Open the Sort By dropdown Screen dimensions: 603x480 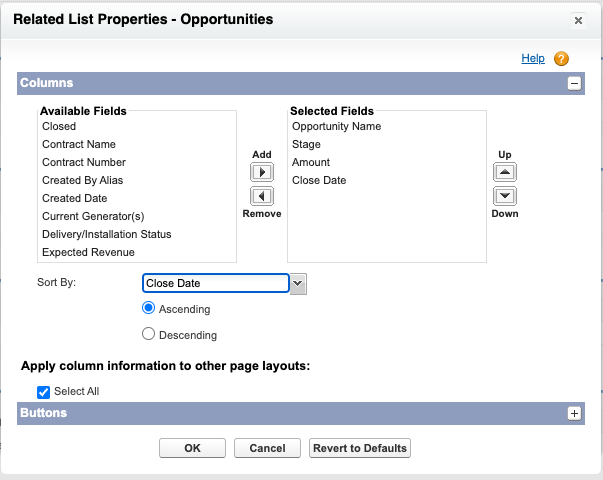point(298,284)
